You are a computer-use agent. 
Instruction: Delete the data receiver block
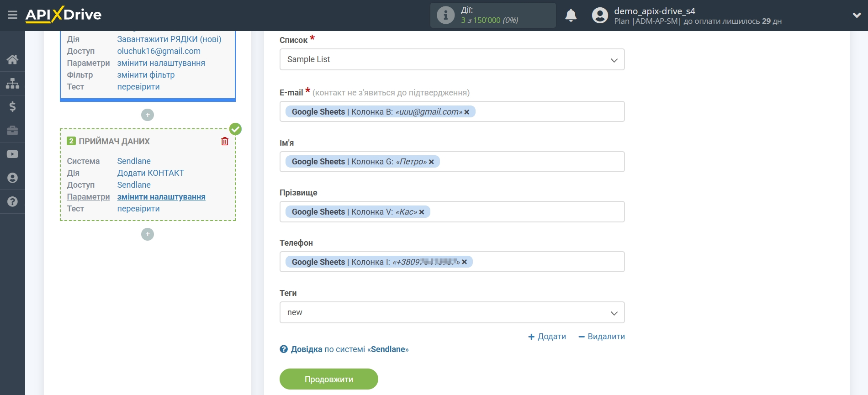[225, 141]
